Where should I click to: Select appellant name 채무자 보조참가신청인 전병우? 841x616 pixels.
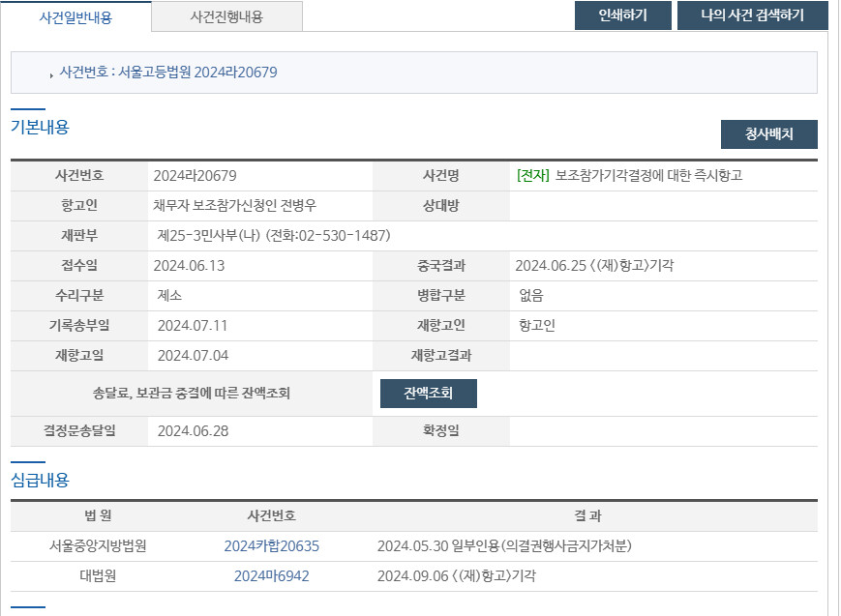(234, 205)
